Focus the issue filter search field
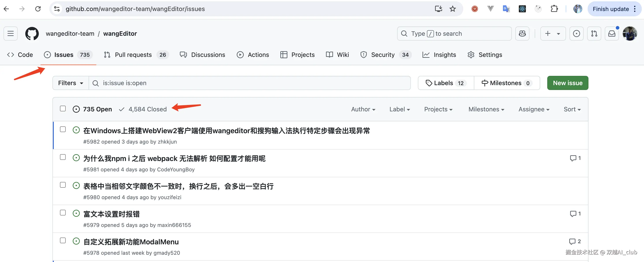 pyautogui.click(x=249, y=83)
